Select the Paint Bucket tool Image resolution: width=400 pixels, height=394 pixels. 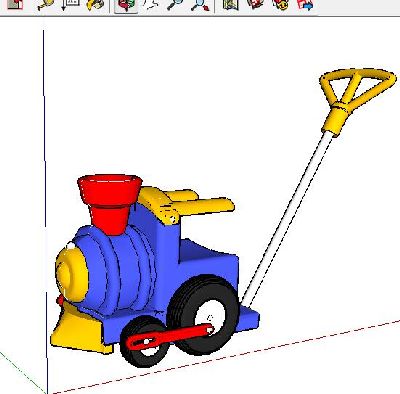point(95,5)
